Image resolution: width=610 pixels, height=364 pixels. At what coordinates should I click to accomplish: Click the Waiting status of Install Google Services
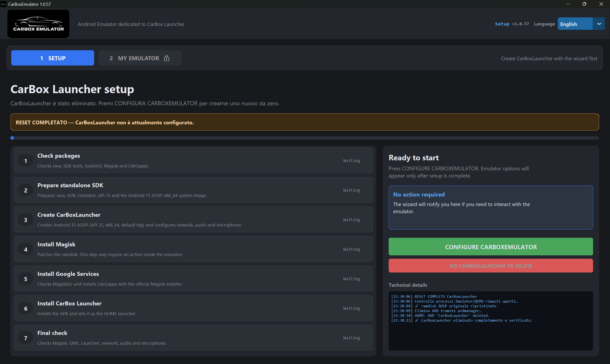point(351,279)
